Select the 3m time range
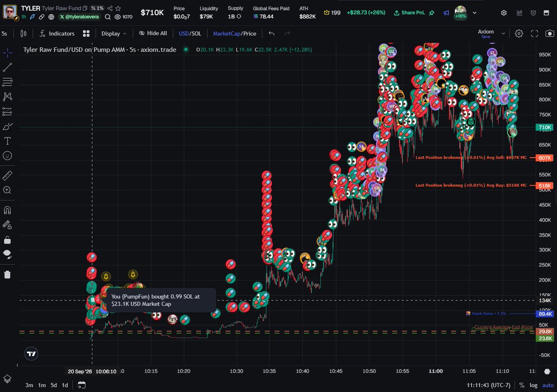557x392 pixels. pos(29,385)
